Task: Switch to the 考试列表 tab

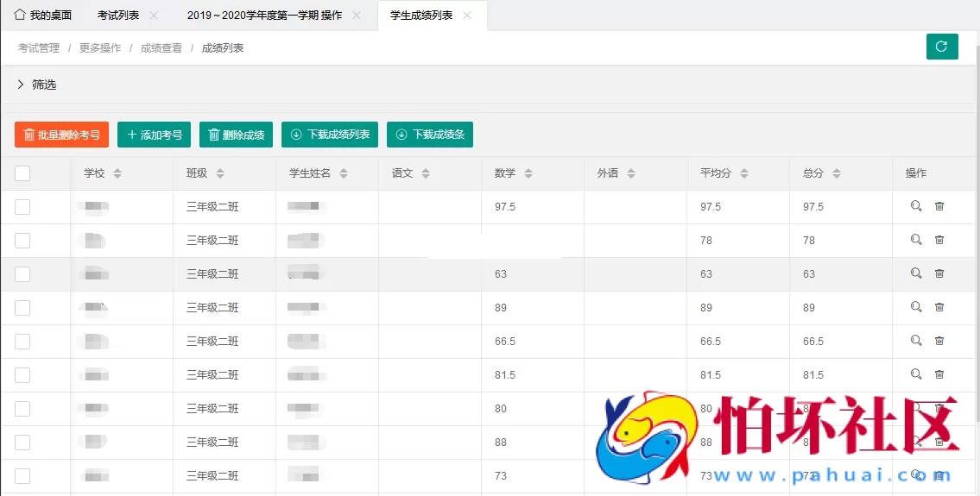Action: [x=118, y=15]
